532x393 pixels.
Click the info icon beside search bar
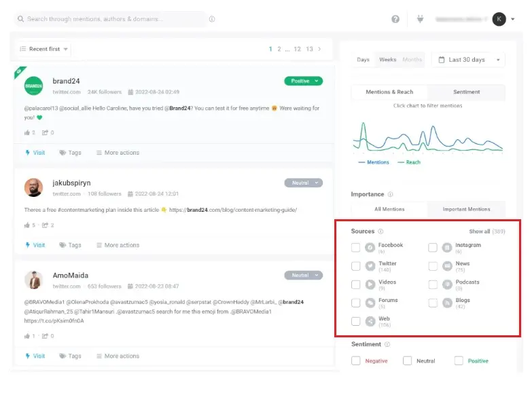click(x=212, y=19)
